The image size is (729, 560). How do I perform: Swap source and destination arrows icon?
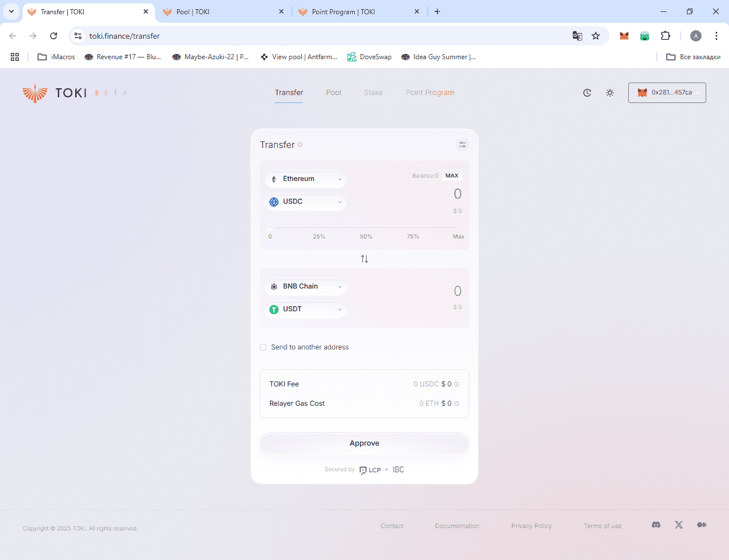click(x=364, y=259)
